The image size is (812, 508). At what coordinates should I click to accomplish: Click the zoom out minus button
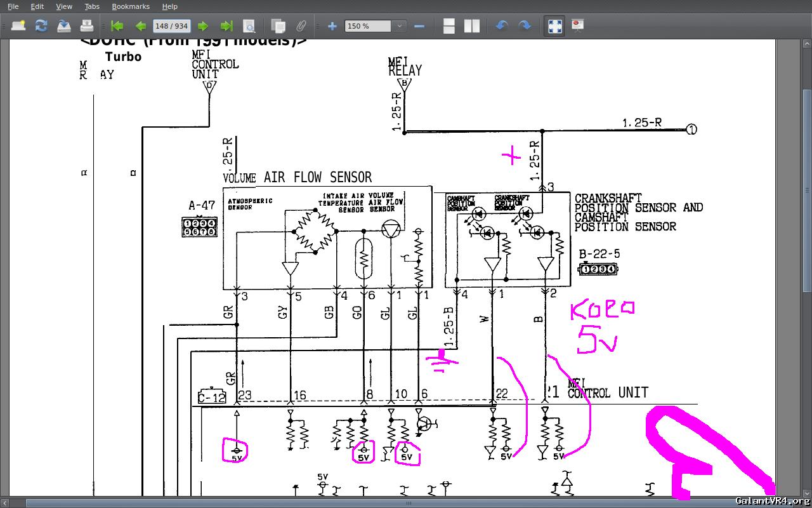[x=419, y=26]
